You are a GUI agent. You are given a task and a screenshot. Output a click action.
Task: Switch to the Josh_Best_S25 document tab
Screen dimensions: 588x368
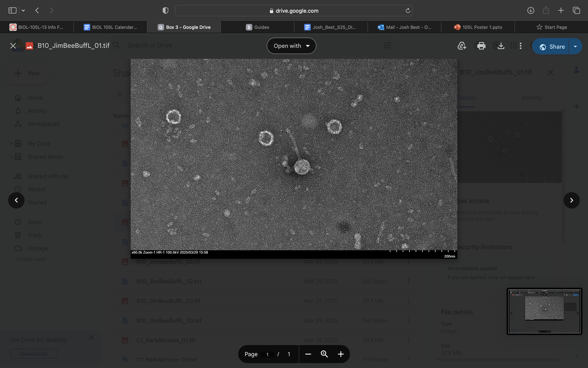click(x=331, y=27)
